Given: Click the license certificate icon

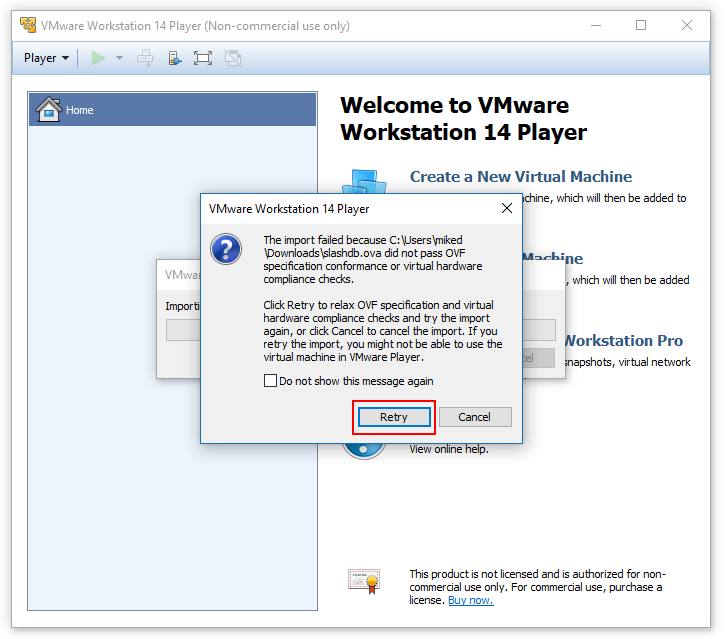Looking at the screenshot, I should click(364, 581).
